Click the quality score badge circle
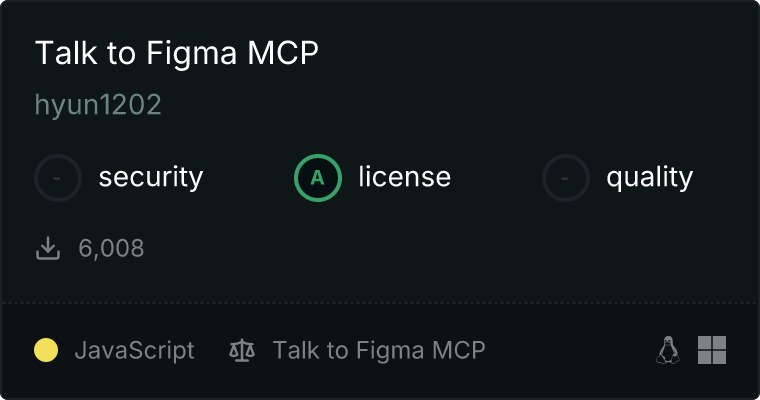 [x=566, y=178]
